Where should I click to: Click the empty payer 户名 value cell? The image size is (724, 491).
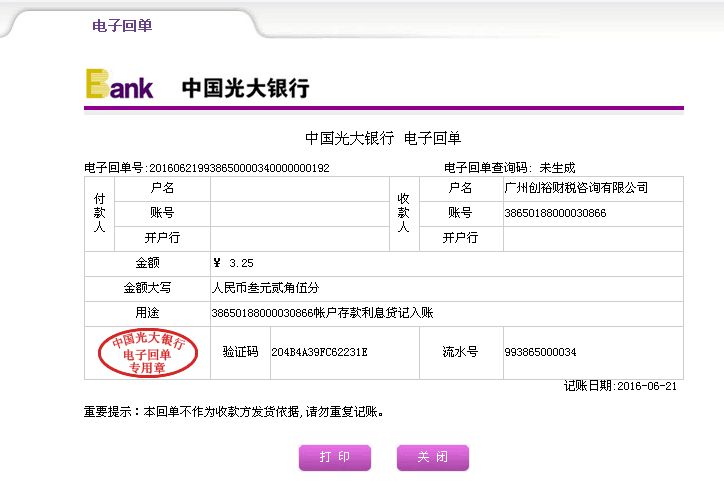coord(300,188)
